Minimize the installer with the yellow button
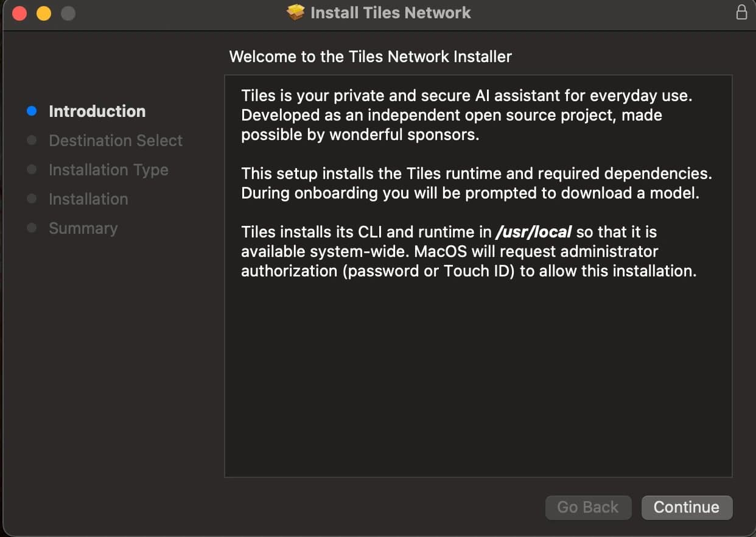 click(x=44, y=13)
